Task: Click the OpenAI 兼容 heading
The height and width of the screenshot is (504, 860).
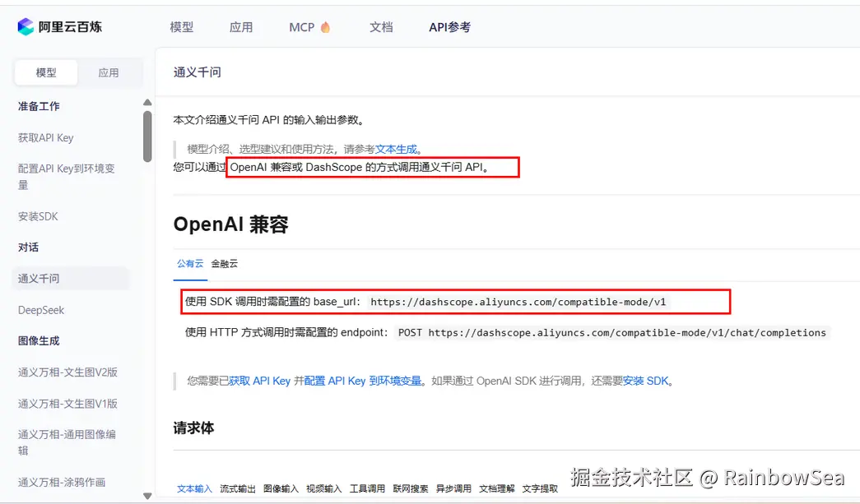Action: (x=231, y=224)
